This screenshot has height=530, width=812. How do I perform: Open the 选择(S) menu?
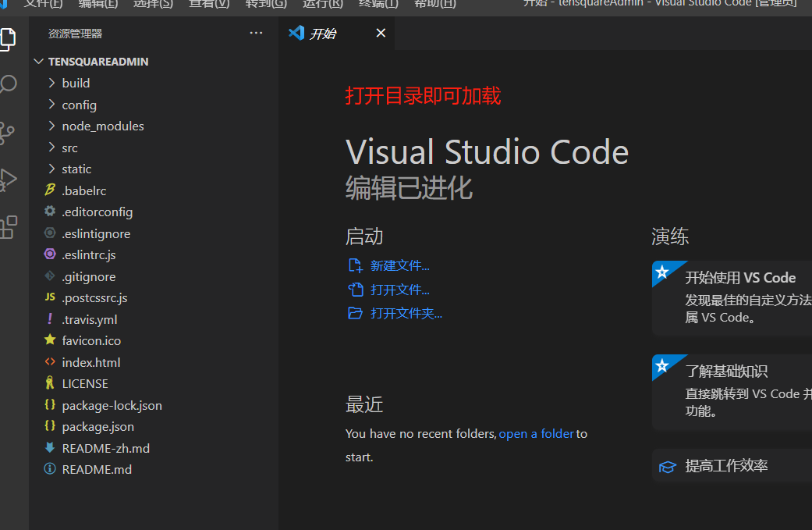[154, 4]
